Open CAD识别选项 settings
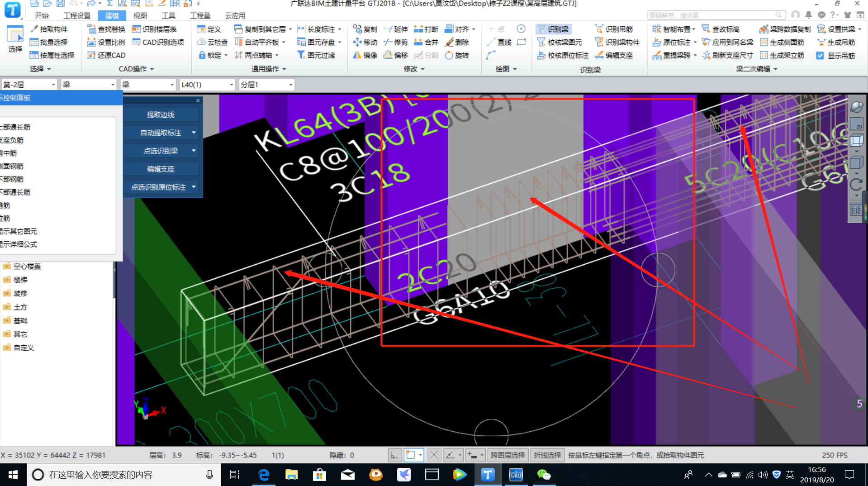Image resolution: width=868 pixels, height=486 pixels. coord(158,42)
